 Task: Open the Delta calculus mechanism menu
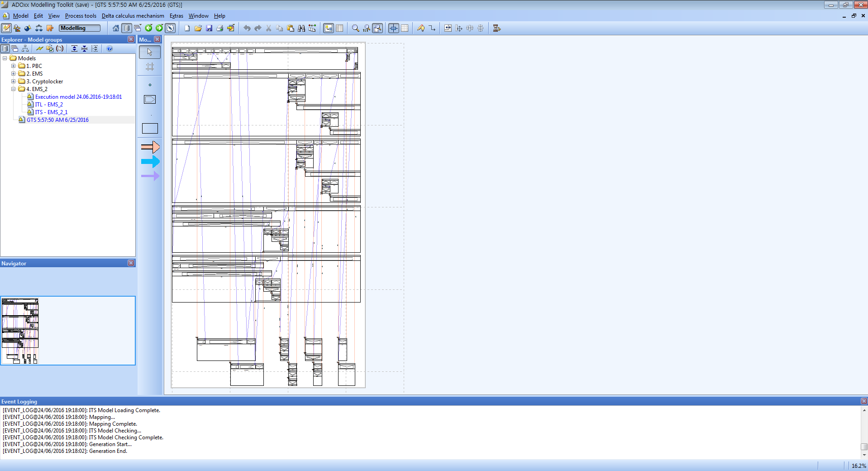133,16
